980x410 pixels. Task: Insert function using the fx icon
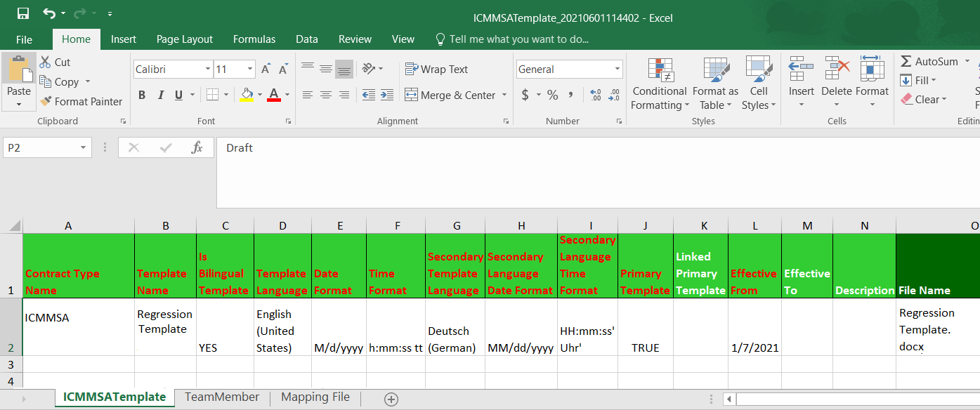point(197,147)
